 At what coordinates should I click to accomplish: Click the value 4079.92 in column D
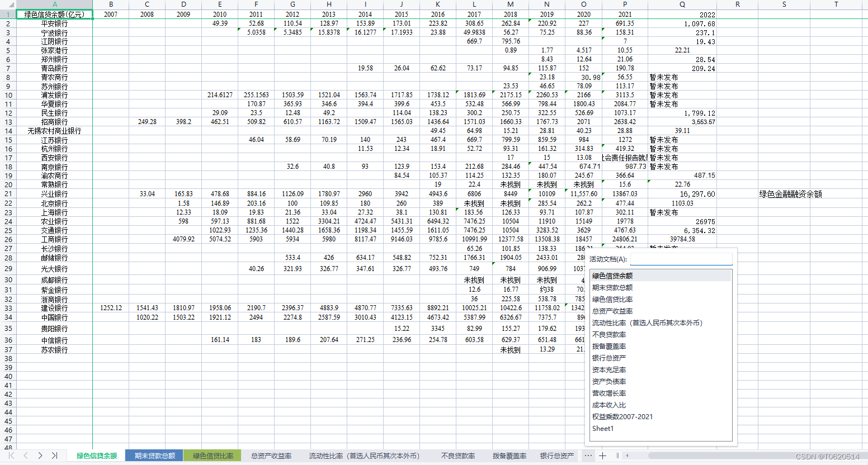click(x=183, y=239)
